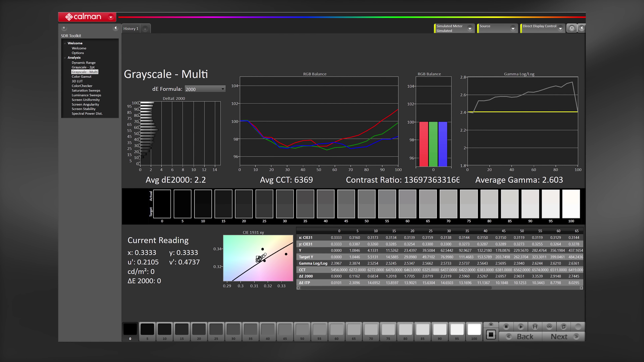Click the Actual/Target comparison swatch at 100
Image resolution: width=644 pixels, height=362 pixels.
coord(571,204)
